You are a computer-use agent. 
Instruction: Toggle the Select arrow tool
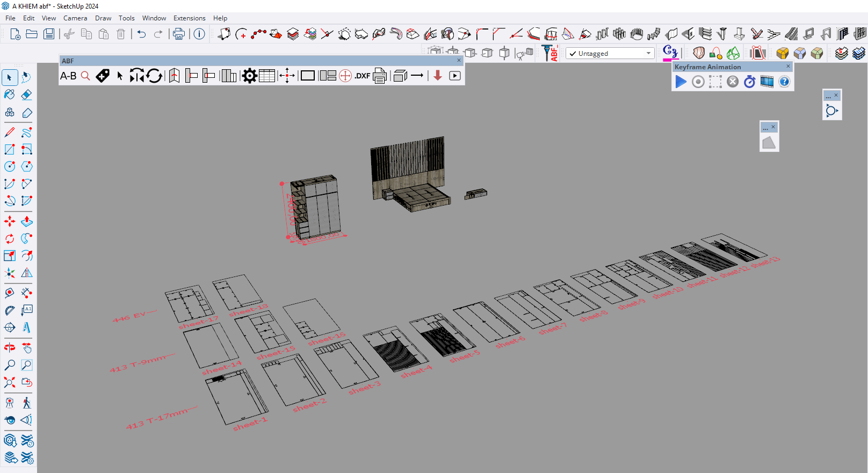pos(10,77)
